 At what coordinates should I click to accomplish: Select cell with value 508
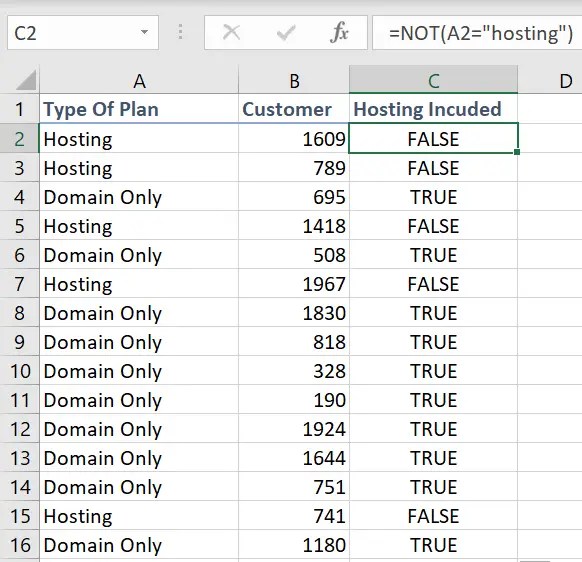(x=294, y=255)
